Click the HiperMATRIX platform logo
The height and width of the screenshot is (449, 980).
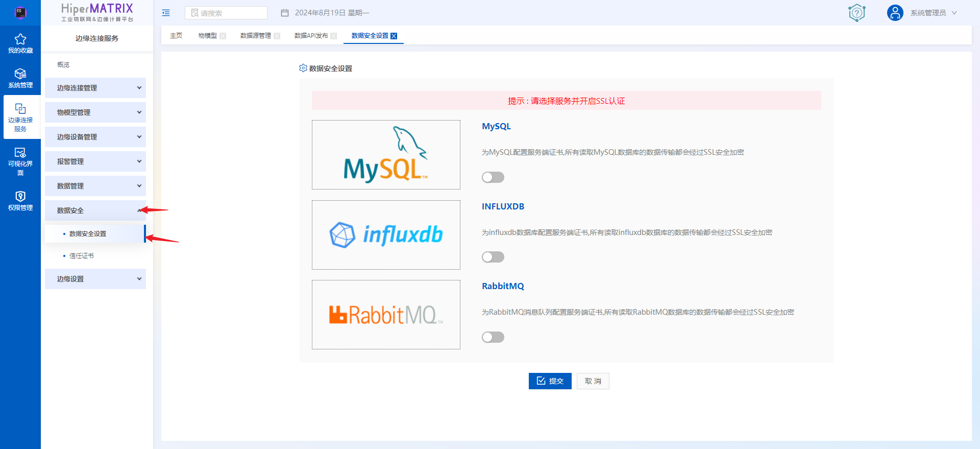coord(97,12)
